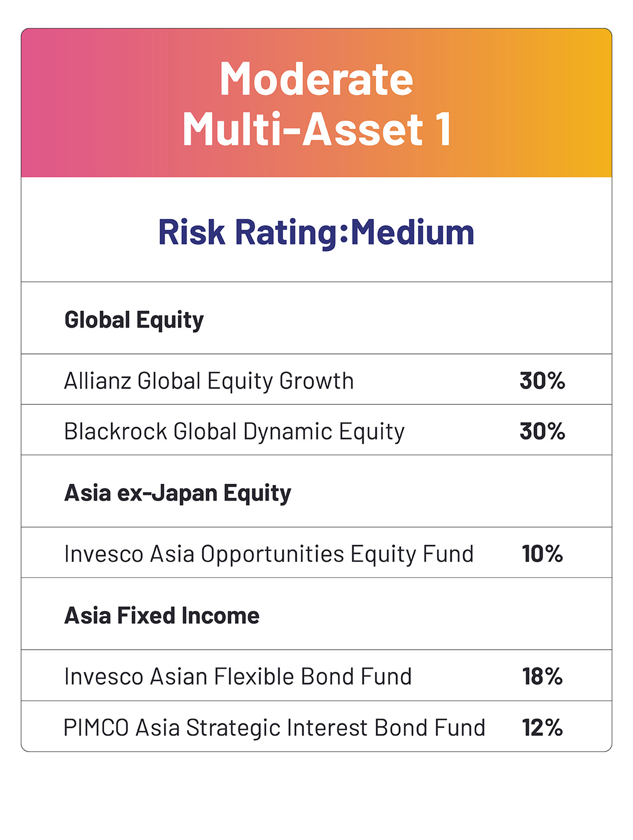Screen dimensions: 633x840
Task: Click the word Medium in risk rating
Action: [x=412, y=232]
